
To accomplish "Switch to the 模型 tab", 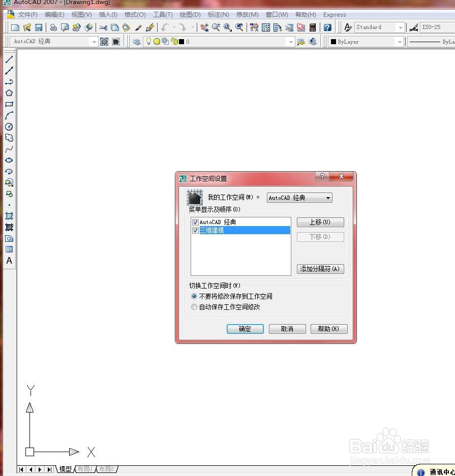I will (65, 469).
